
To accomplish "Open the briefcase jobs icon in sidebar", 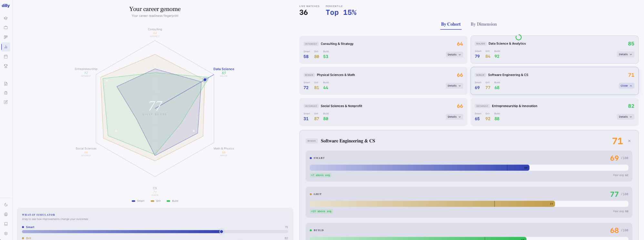I will 6,28.
